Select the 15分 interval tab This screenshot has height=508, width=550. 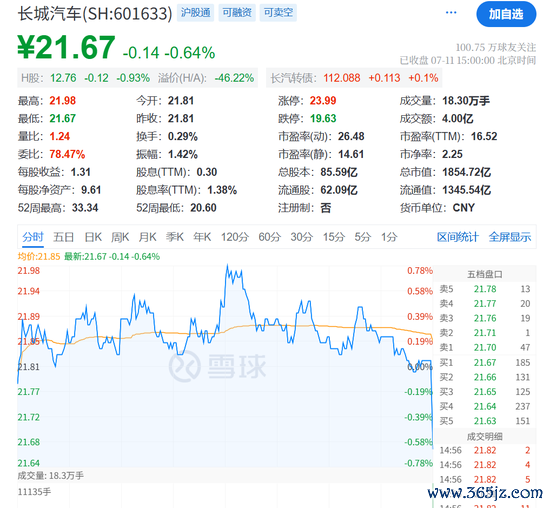pyautogui.click(x=334, y=237)
